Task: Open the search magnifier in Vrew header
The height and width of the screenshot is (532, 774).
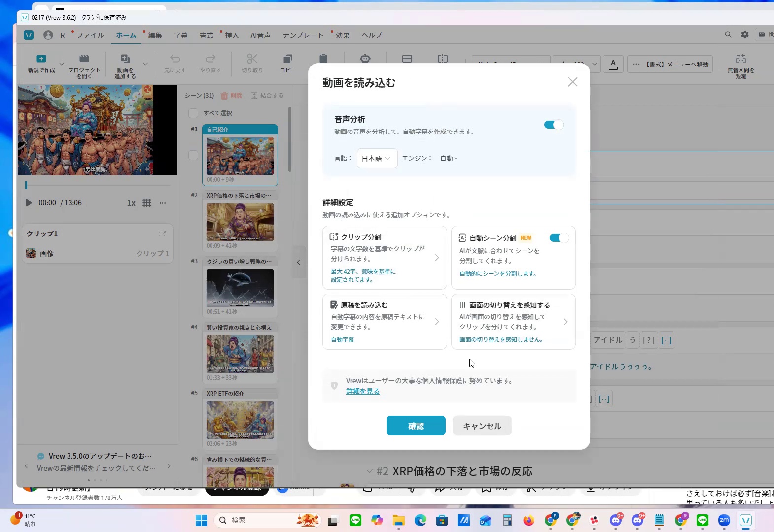Action: tap(728, 34)
